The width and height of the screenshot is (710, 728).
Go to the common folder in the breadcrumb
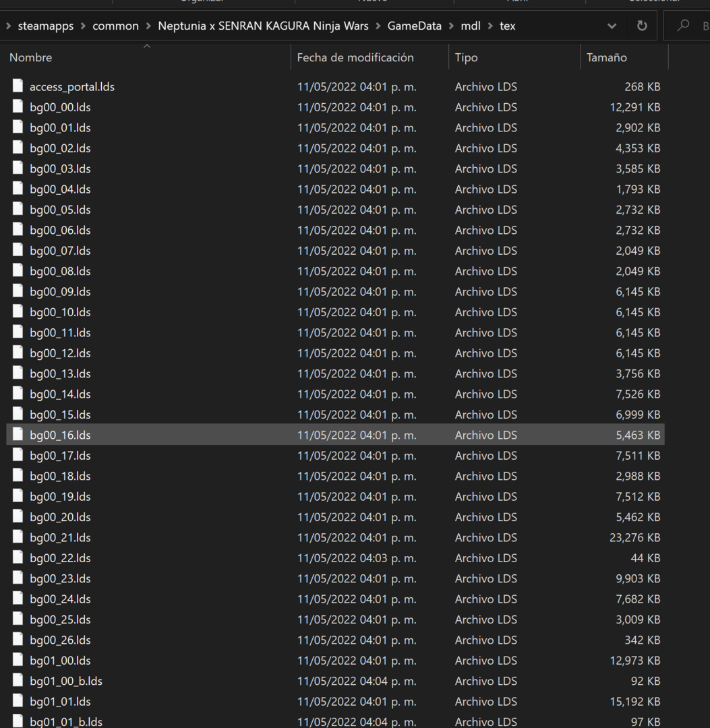[115, 26]
